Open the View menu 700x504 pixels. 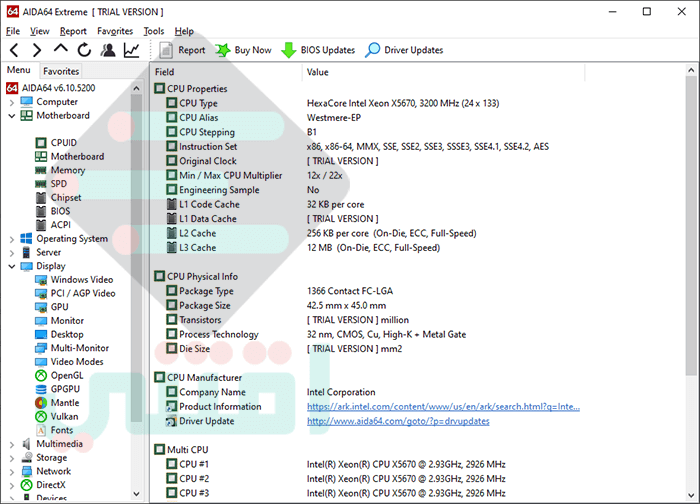(39, 31)
